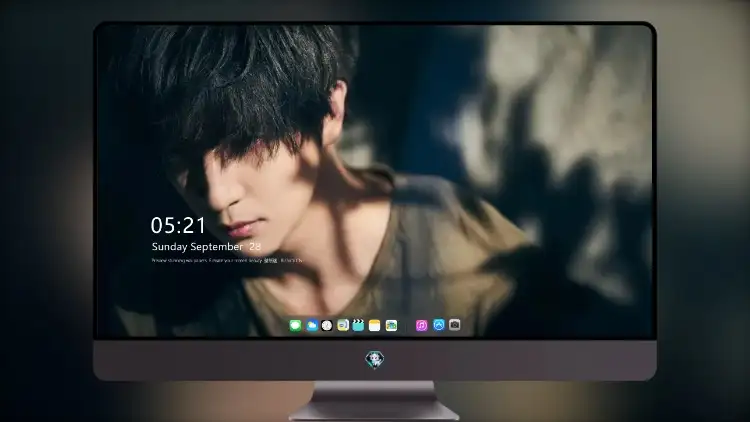
Task: Open the gray Camera dock icon
Action: (455, 325)
